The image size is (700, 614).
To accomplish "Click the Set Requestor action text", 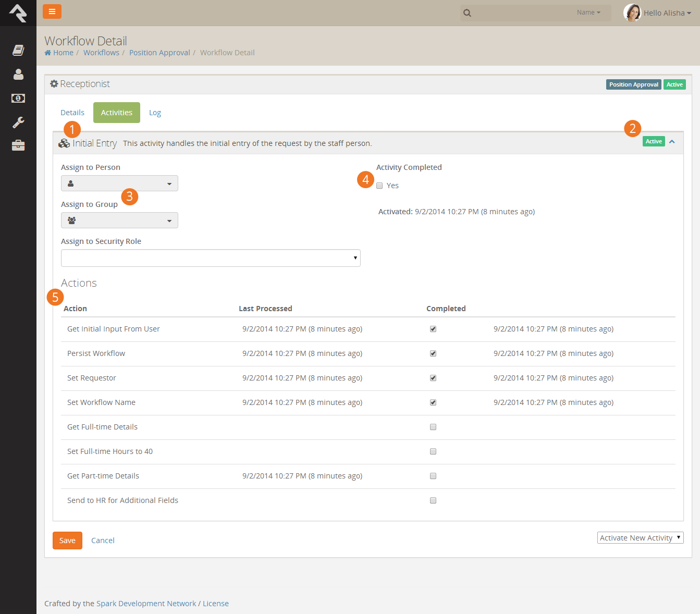I will coord(92,378).
